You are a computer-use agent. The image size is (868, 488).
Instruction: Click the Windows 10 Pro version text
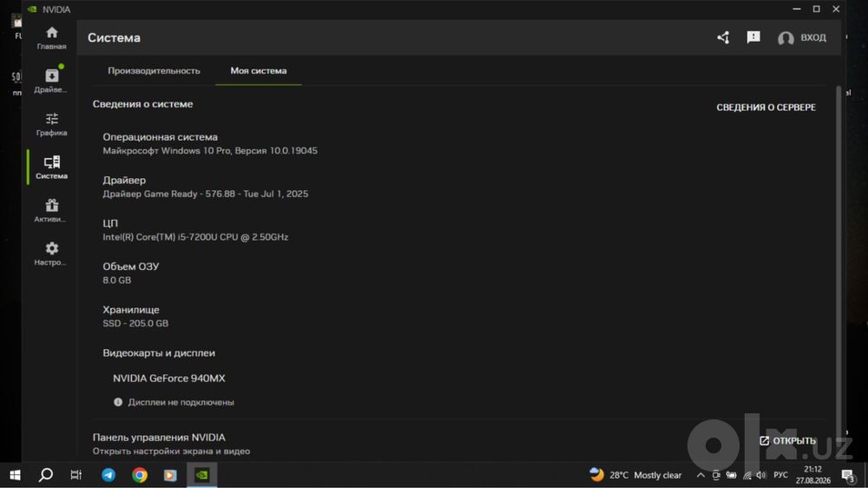(210, 151)
